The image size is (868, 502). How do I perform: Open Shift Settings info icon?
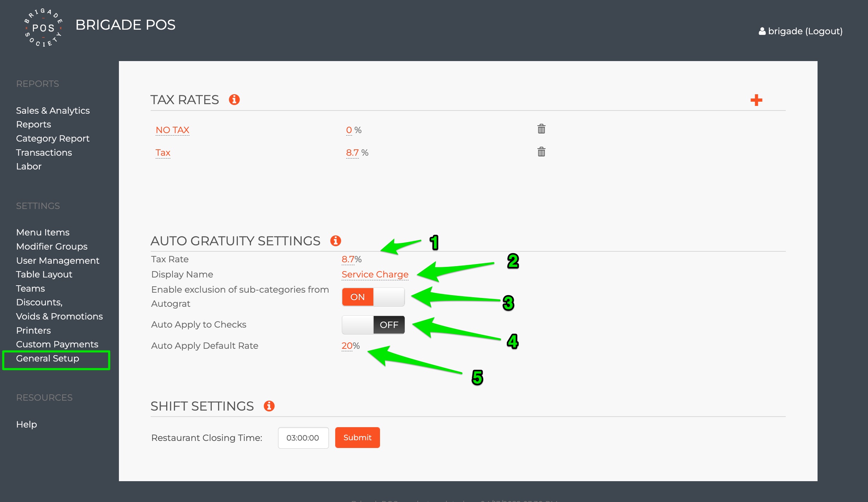click(269, 406)
